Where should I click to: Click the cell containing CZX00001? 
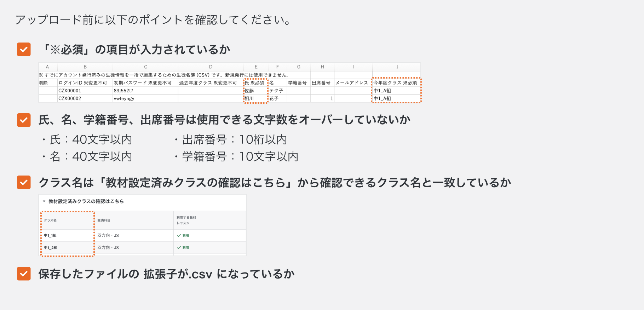[x=70, y=91]
